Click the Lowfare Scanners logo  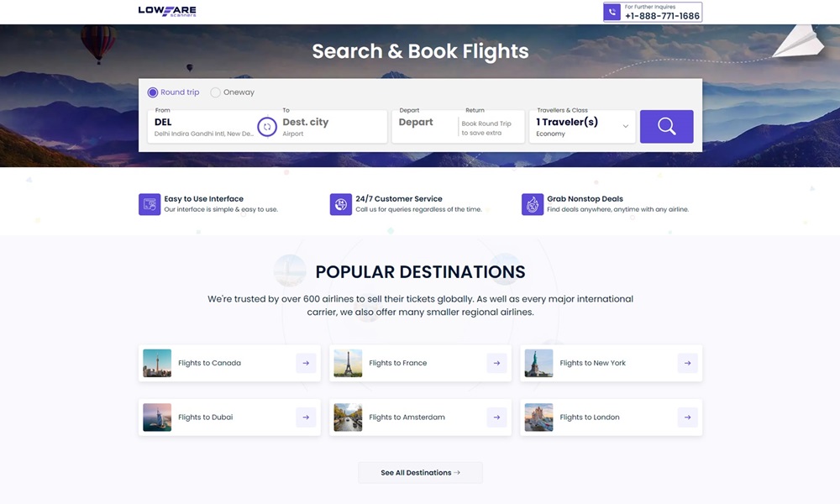(167, 11)
